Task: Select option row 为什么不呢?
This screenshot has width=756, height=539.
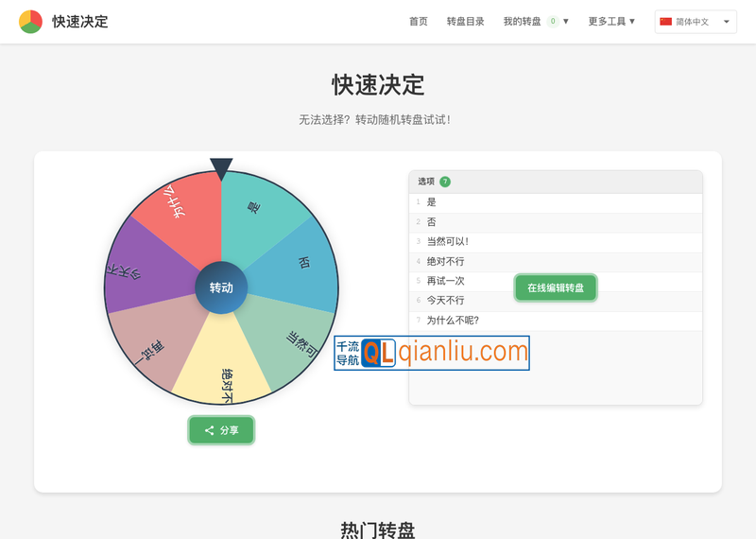Action: click(x=556, y=321)
